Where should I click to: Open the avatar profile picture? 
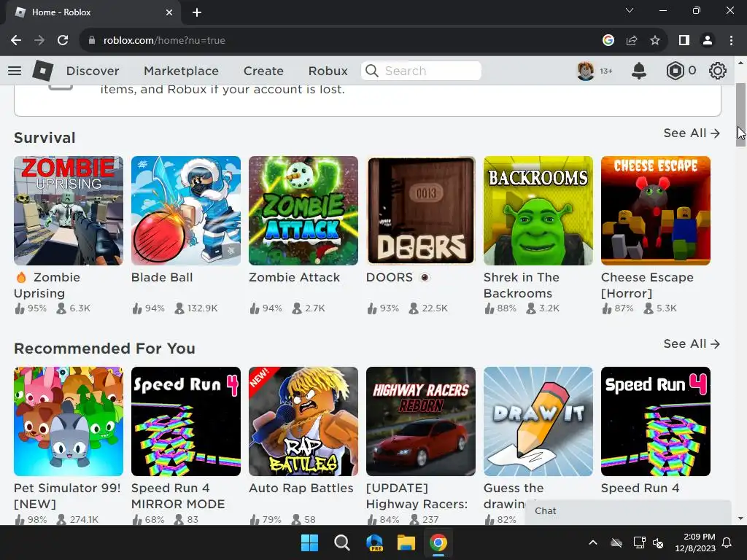pos(586,71)
